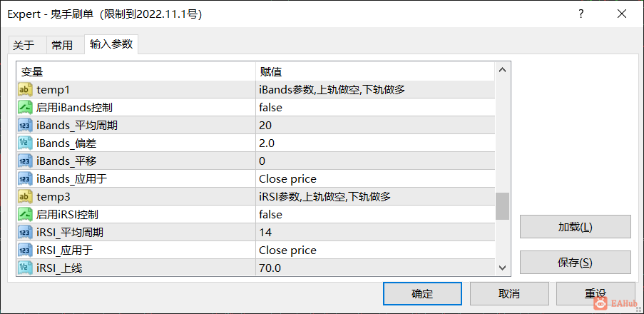Click the 保存(S) button
Viewport: 644px width, 314px height.
575,262
